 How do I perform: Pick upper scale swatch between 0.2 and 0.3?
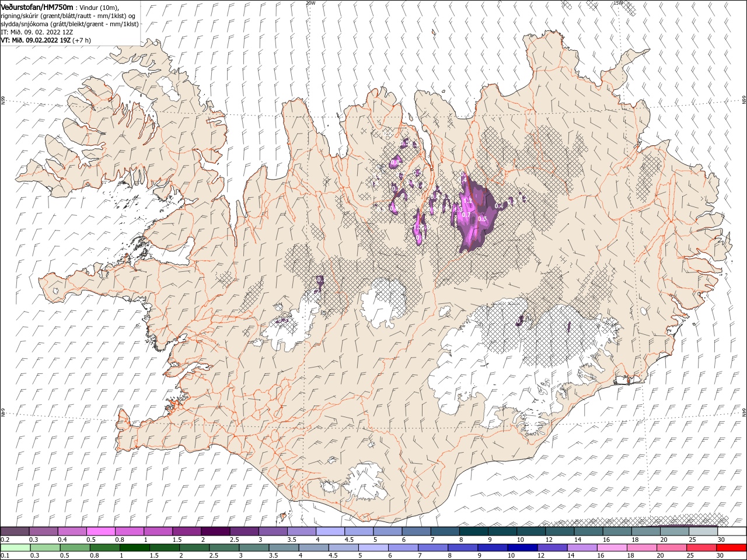(15, 531)
